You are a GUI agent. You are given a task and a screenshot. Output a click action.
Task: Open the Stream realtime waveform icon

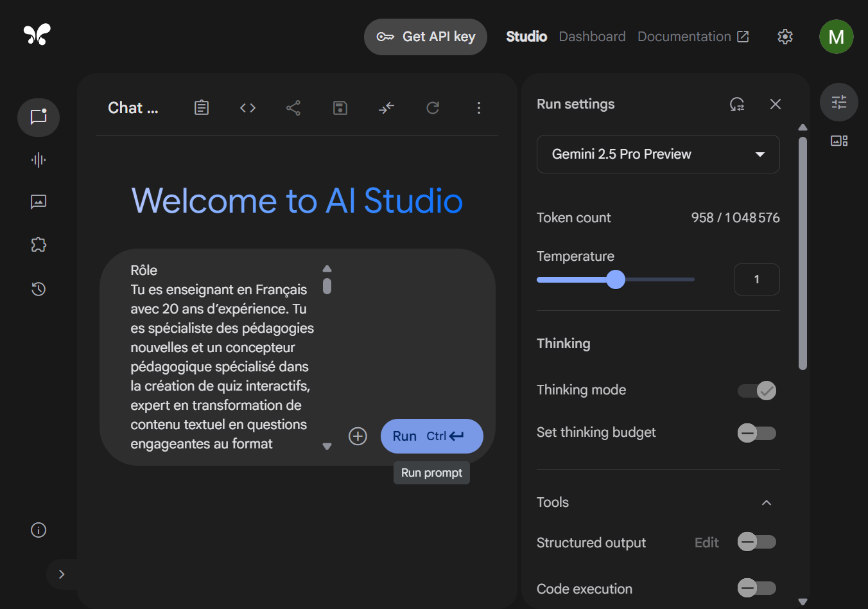click(x=39, y=160)
